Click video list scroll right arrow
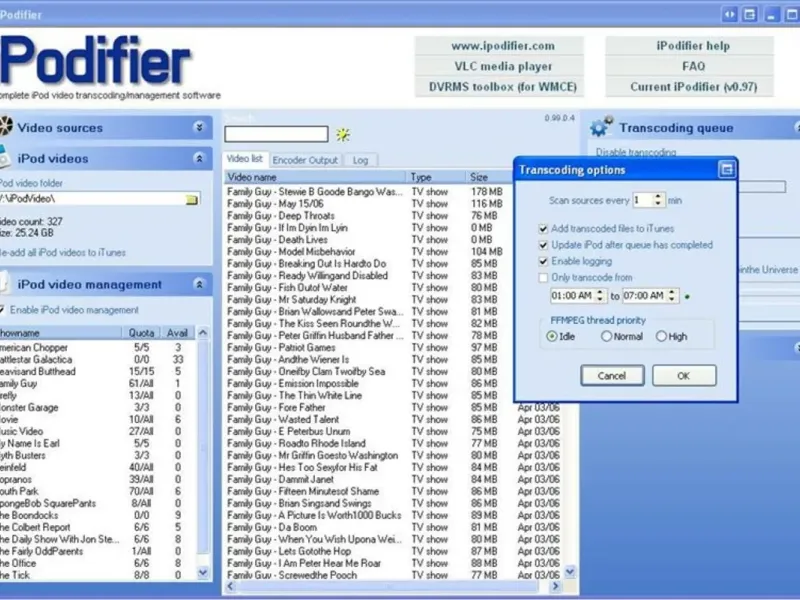Screen dimensions: 800x600 tap(556, 587)
